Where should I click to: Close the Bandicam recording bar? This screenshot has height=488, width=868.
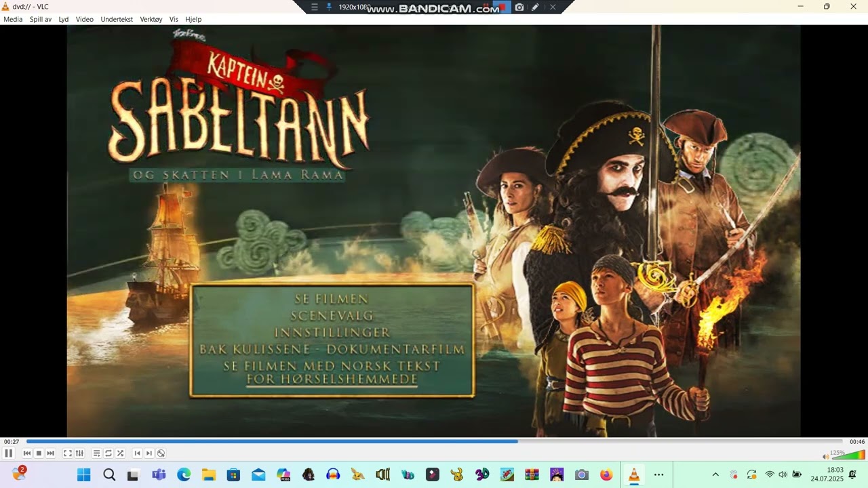(553, 7)
